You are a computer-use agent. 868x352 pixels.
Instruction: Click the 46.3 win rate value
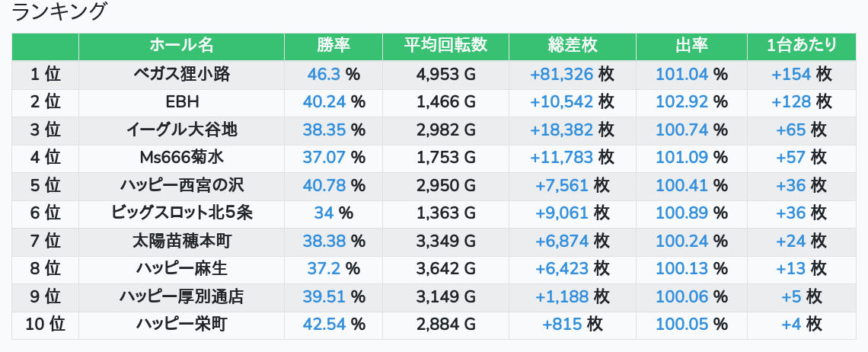(x=324, y=75)
